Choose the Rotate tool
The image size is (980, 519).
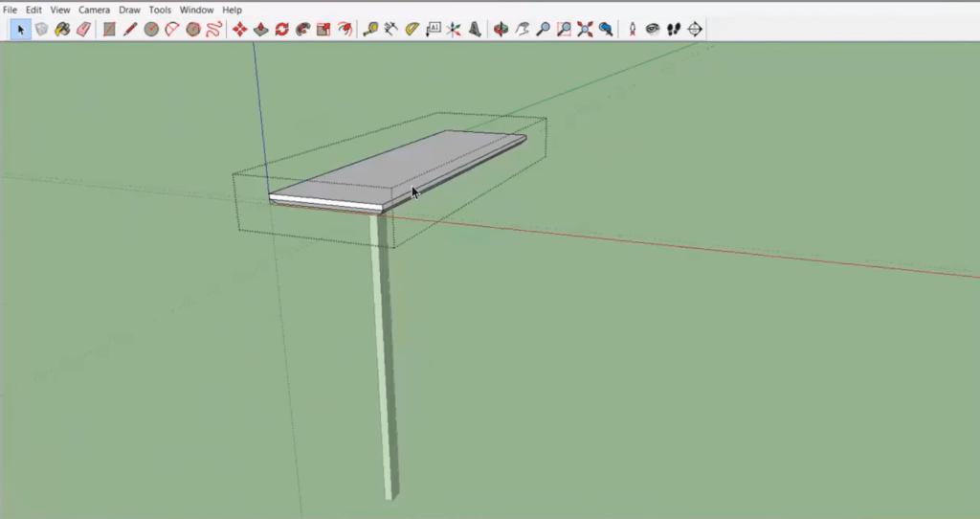pos(281,30)
